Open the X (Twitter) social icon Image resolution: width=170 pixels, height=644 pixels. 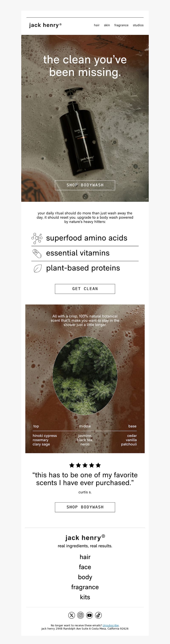pos(71,615)
